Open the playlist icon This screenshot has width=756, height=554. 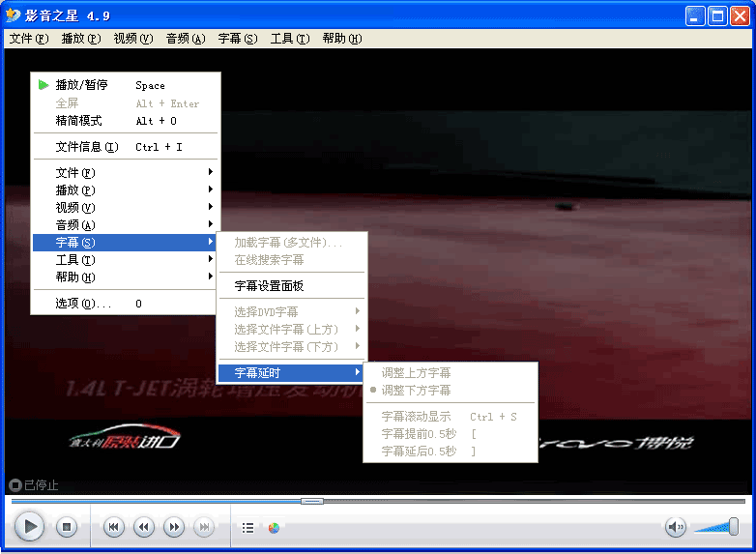click(247, 528)
